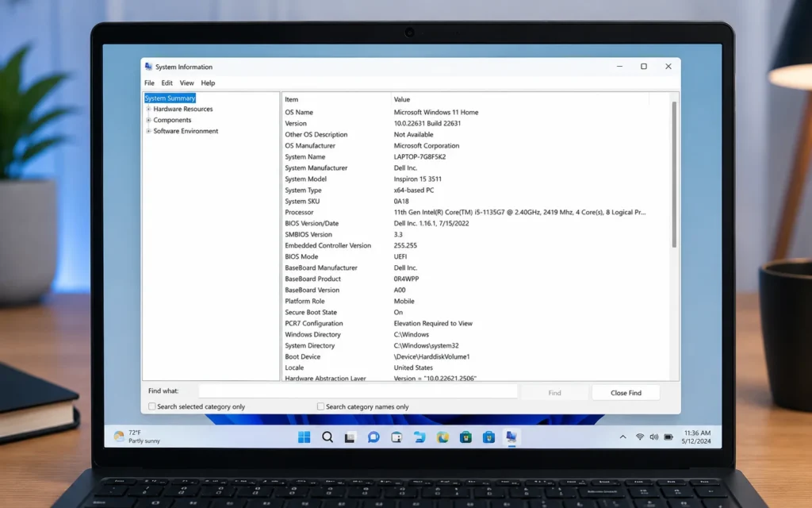Screen dimensions: 812x508
Task: Check the battery status icon
Action: (x=668, y=437)
